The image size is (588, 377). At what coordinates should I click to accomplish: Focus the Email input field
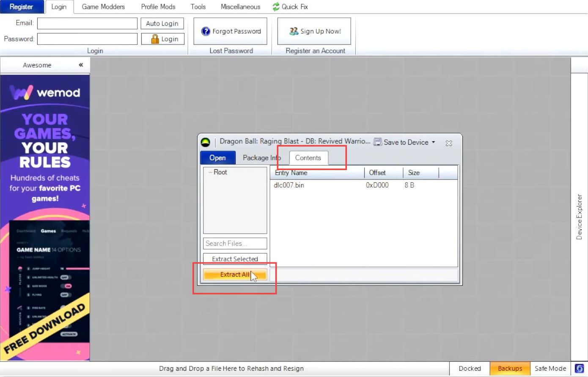87,23
